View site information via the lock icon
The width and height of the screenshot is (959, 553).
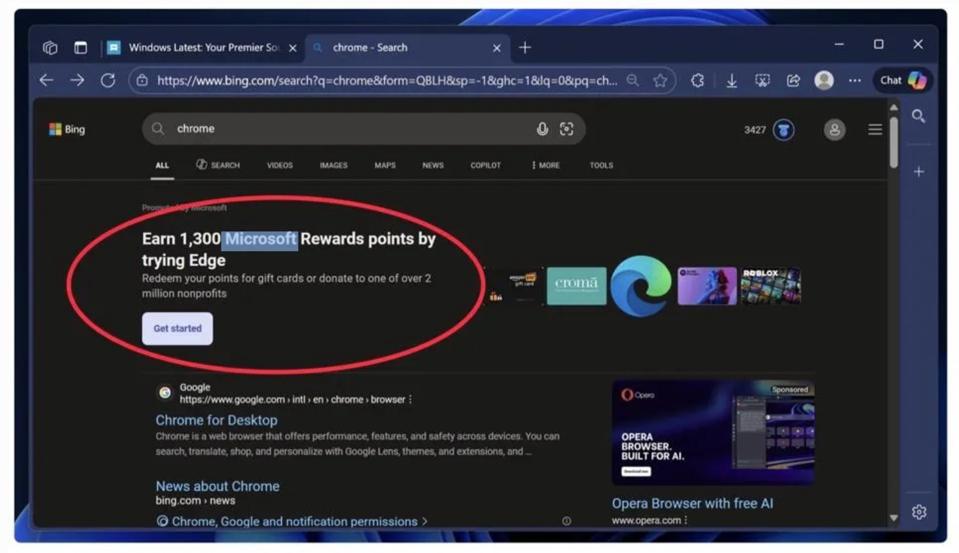pyautogui.click(x=142, y=80)
